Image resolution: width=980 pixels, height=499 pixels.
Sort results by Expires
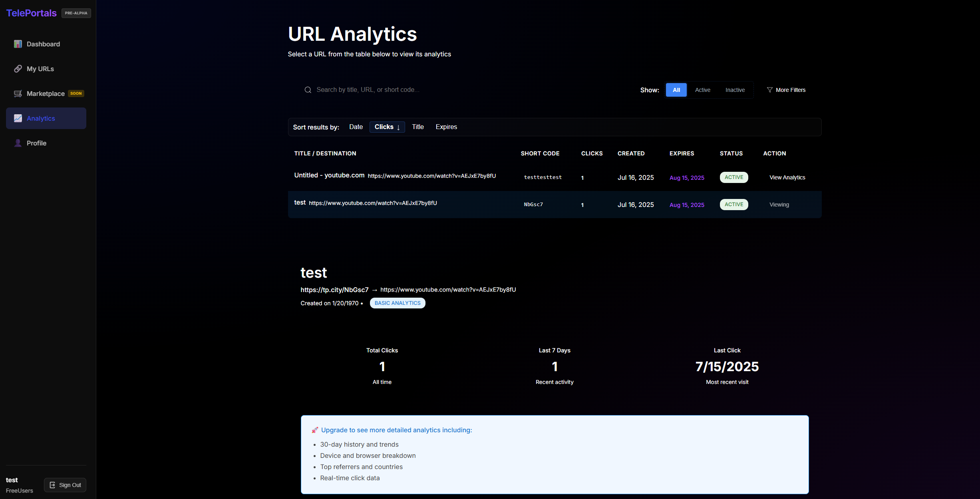pos(446,127)
